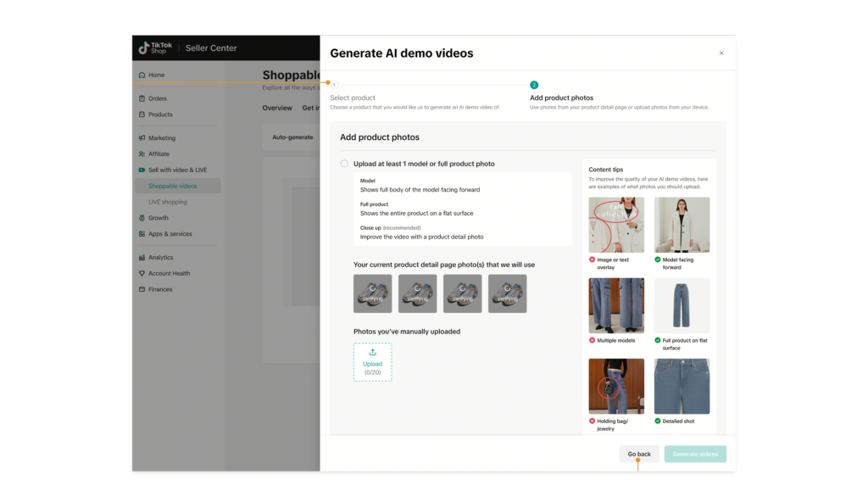Click the Marketing icon in sidebar
The image size is (868, 497).
[142, 138]
